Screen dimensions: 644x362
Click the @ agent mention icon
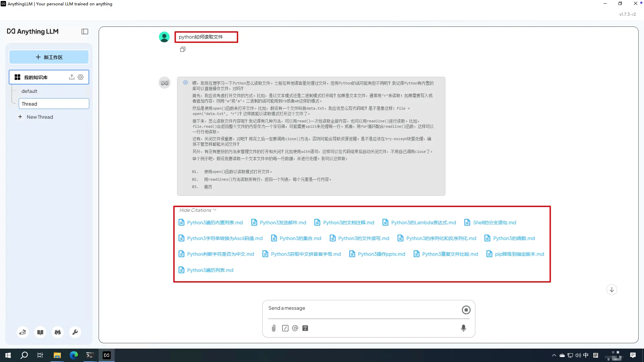pyautogui.click(x=295, y=328)
